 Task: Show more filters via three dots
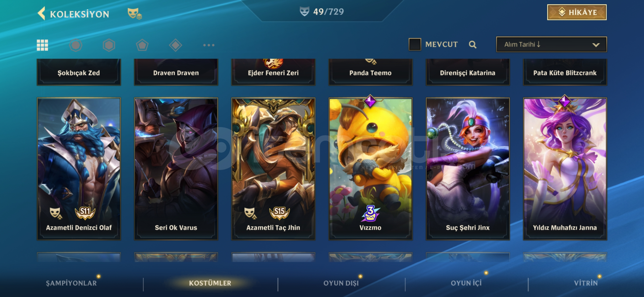209,45
